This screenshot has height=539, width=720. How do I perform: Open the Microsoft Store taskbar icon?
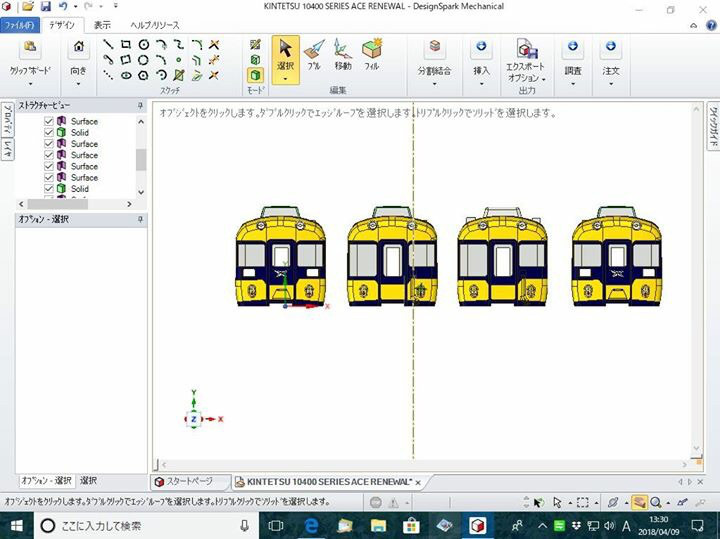click(411, 526)
